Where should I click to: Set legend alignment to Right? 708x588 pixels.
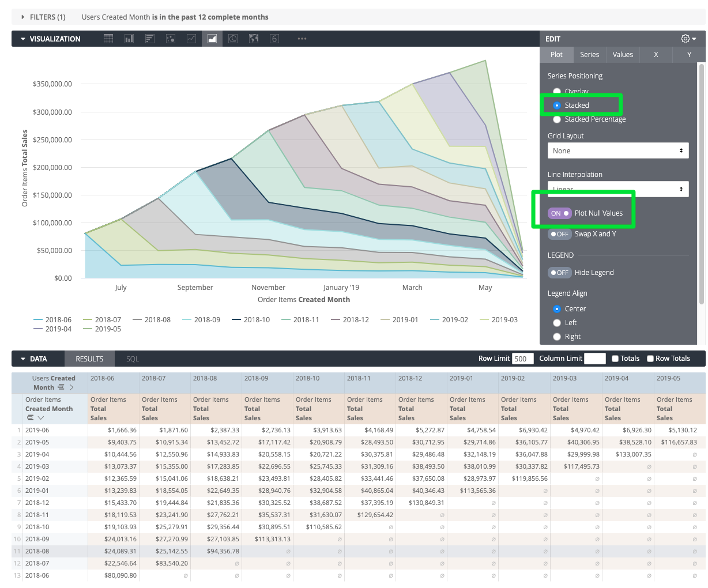pyautogui.click(x=557, y=337)
